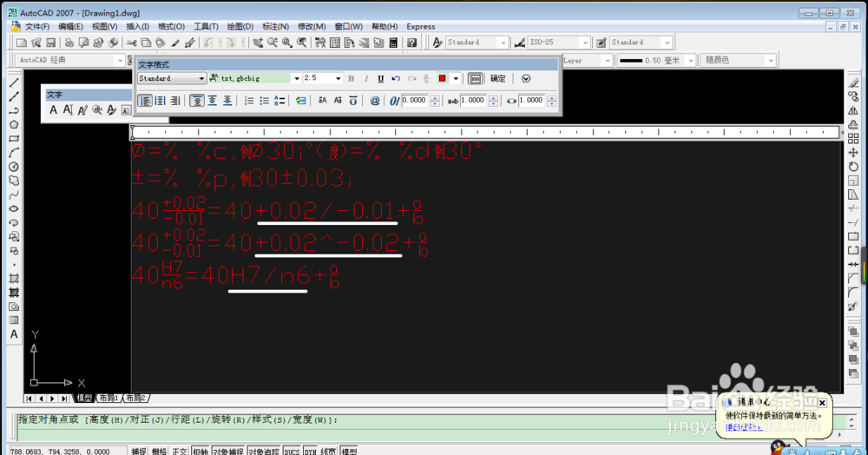Open the Express menu
The image size is (868, 455).
pos(421,27)
